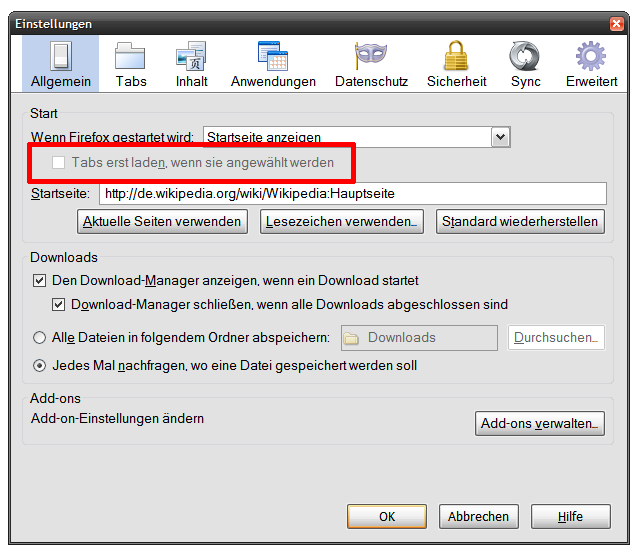Click 'Lesezeichen verwenden…' button
Image resolution: width=635 pixels, height=552 pixels.
pyautogui.click(x=341, y=222)
